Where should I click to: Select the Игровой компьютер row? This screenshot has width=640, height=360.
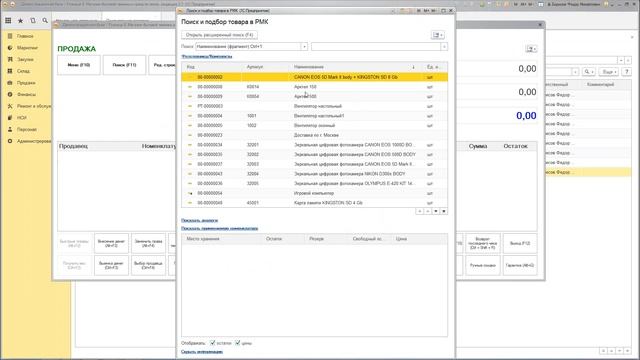pos(314,193)
